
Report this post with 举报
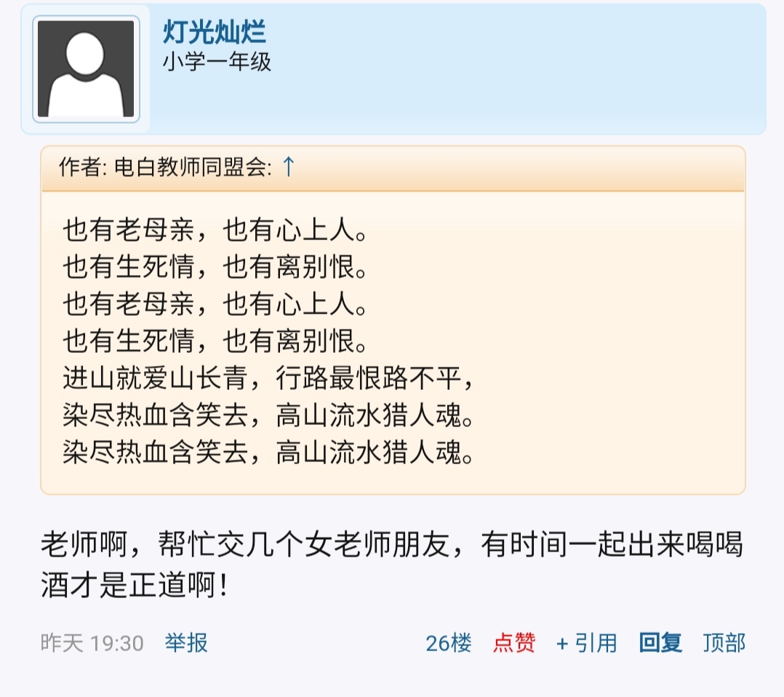tap(186, 642)
